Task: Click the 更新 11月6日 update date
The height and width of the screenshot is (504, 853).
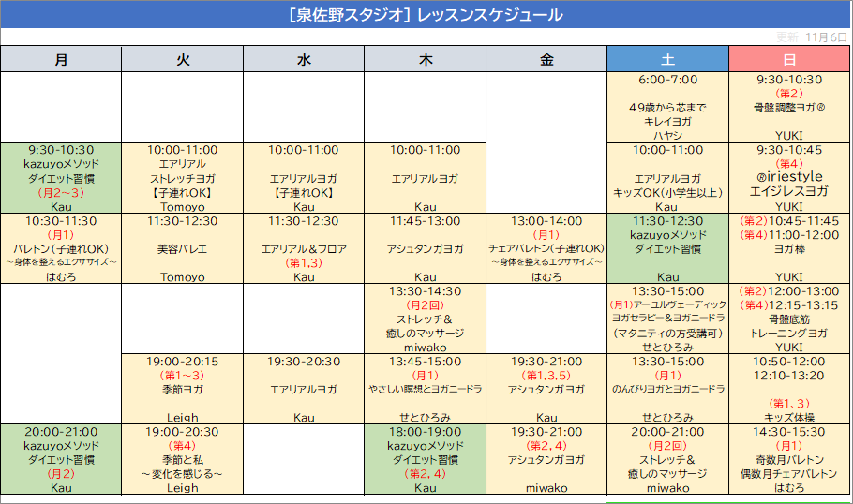Action: (811, 37)
